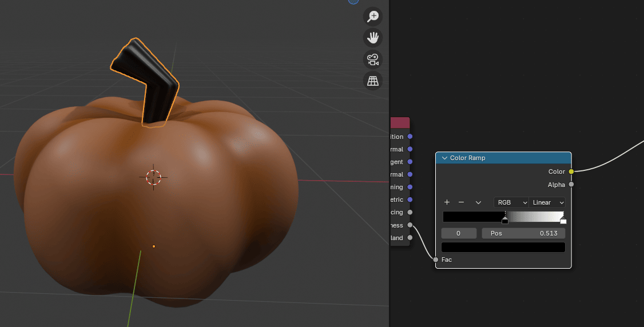
Task: Open the black color swatch below Pos
Action: (x=503, y=247)
